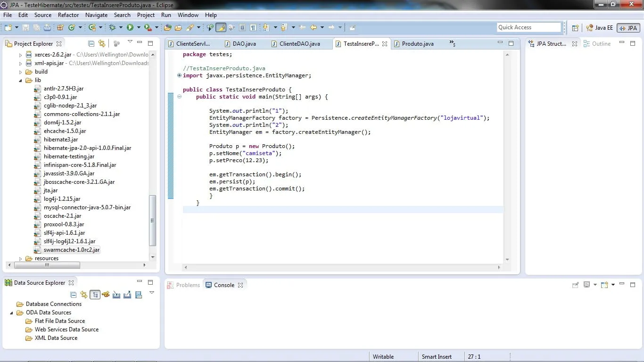Open the Refactor menu
Image resolution: width=644 pixels, height=362 pixels.
[x=68, y=15]
